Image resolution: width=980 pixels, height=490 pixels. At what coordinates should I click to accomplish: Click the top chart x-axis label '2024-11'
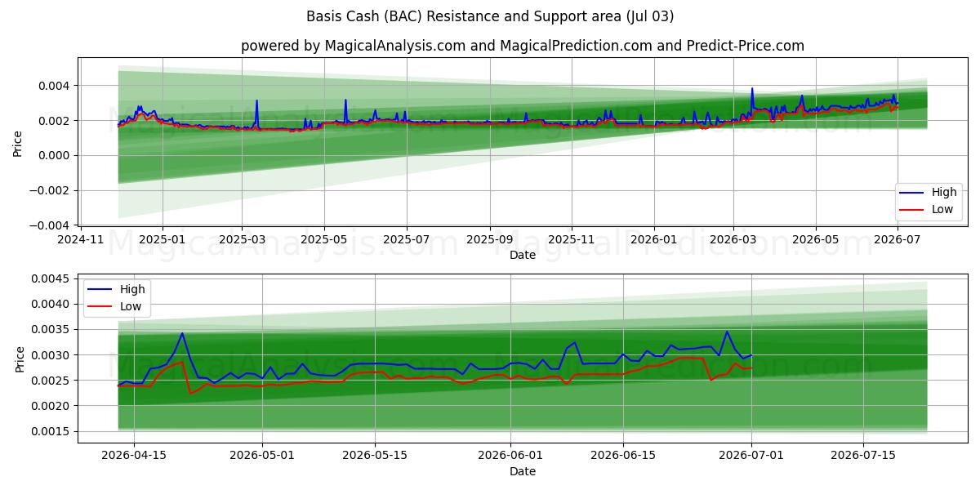tap(80, 239)
